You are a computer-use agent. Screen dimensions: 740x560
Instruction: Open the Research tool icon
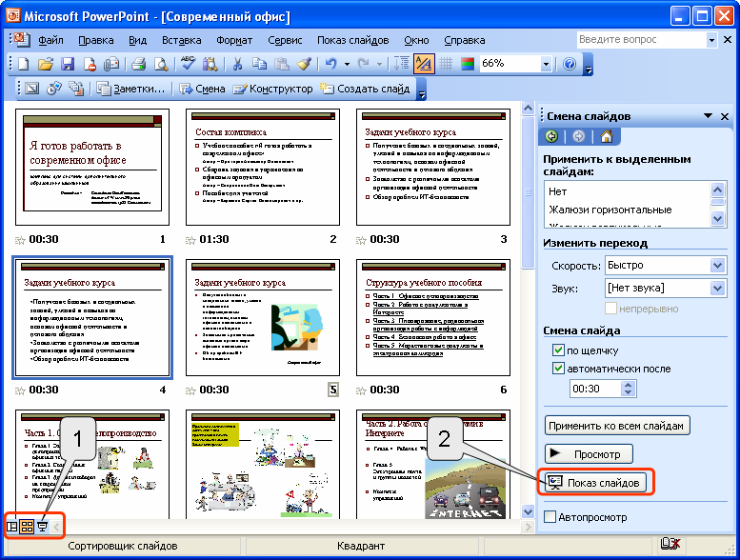point(210,64)
